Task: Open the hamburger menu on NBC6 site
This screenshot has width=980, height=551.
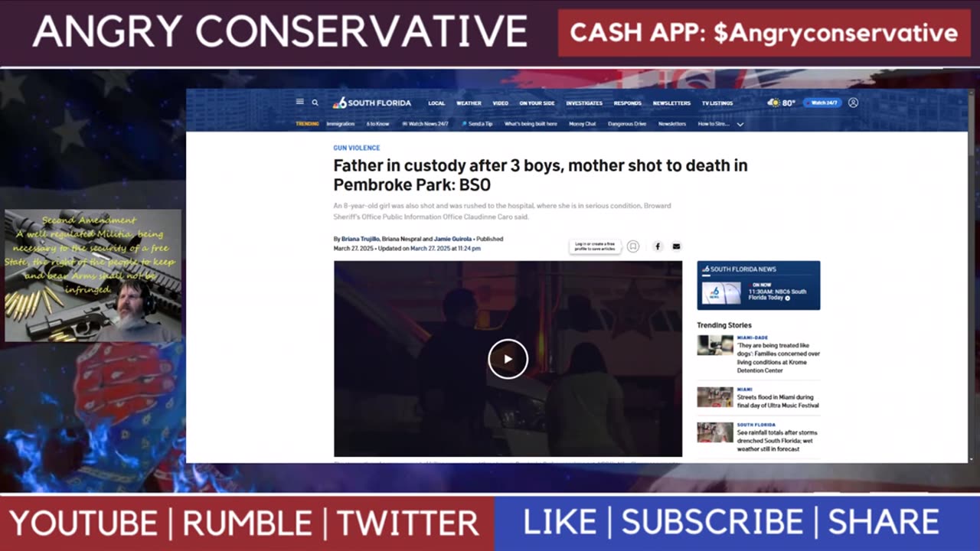Action: point(300,102)
